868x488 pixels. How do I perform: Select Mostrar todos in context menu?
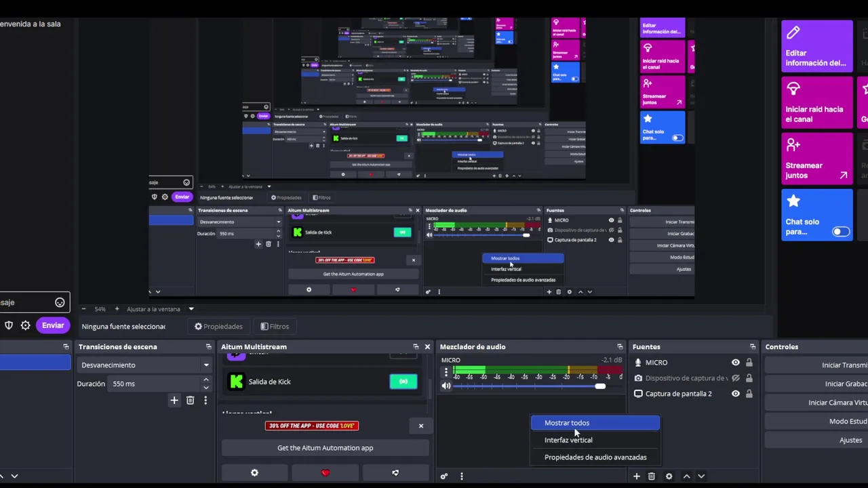(595, 423)
